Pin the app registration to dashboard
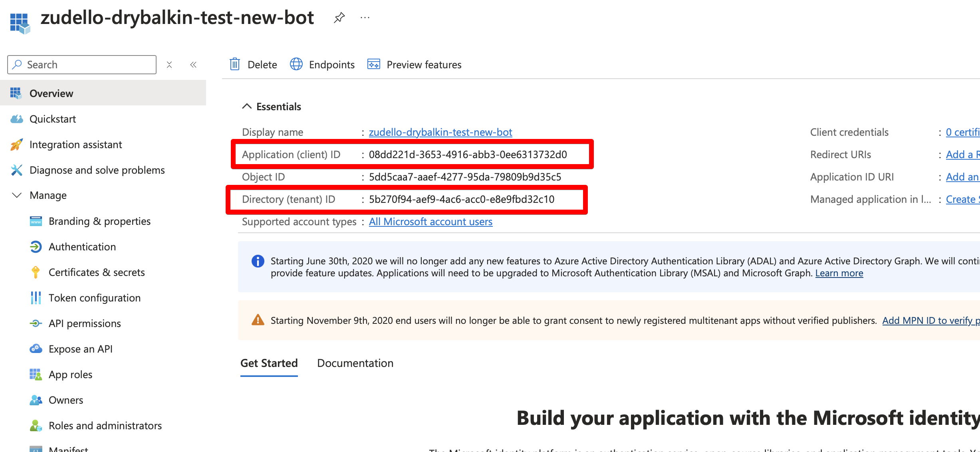980x452 pixels. (339, 18)
